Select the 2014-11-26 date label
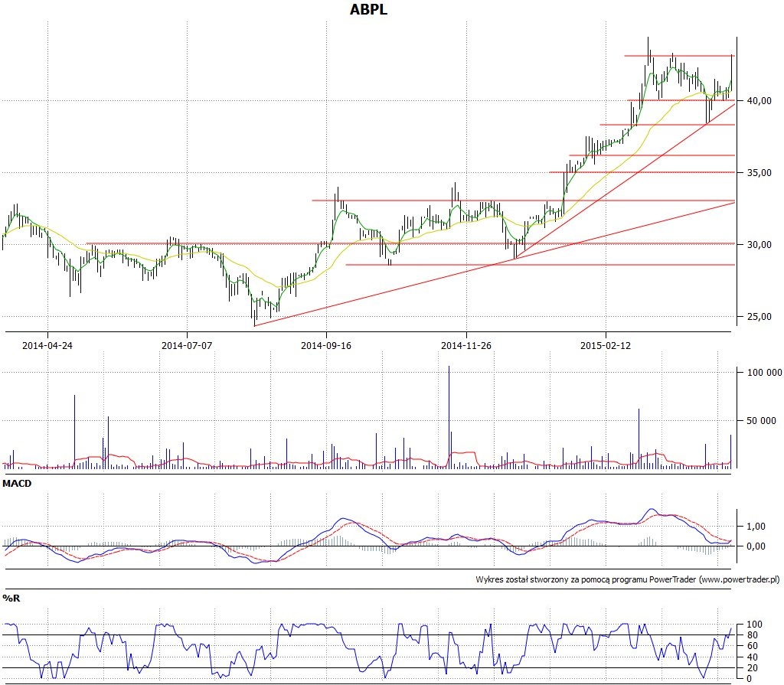 (x=466, y=345)
